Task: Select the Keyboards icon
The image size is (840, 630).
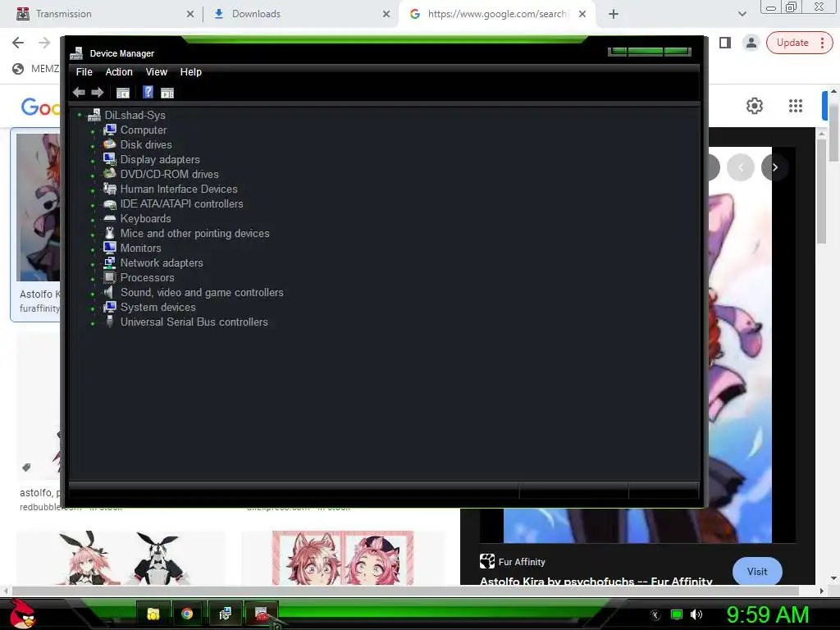Action: 110,218
